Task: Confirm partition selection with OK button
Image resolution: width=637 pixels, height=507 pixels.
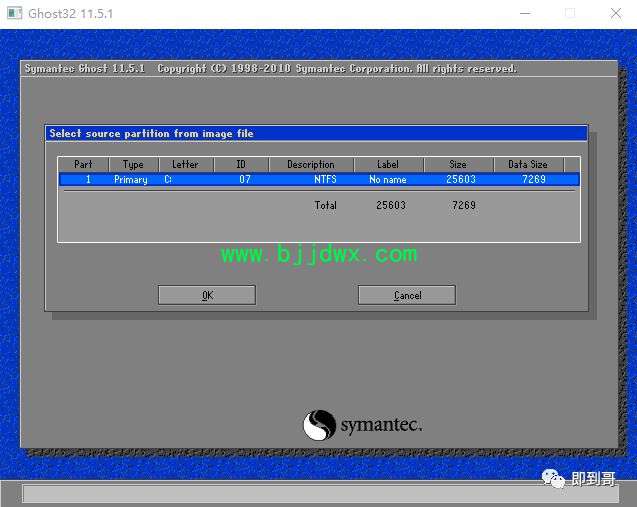Action: click(x=207, y=295)
